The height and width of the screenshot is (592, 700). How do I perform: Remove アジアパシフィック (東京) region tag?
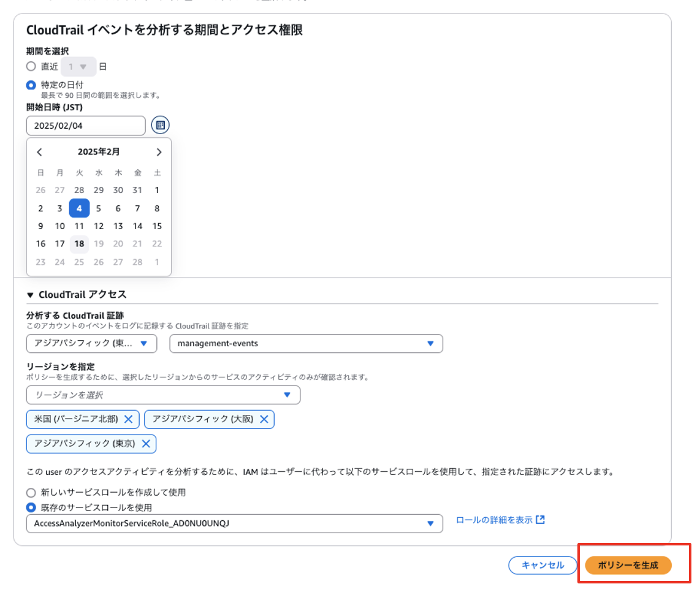146,444
